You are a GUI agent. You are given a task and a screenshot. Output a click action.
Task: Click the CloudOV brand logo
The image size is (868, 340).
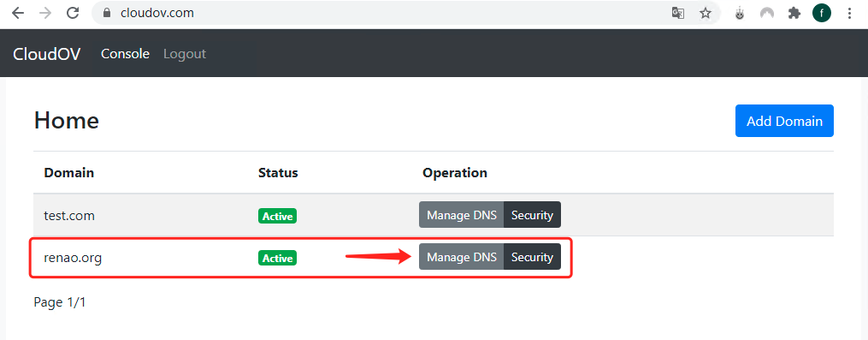[46, 54]
